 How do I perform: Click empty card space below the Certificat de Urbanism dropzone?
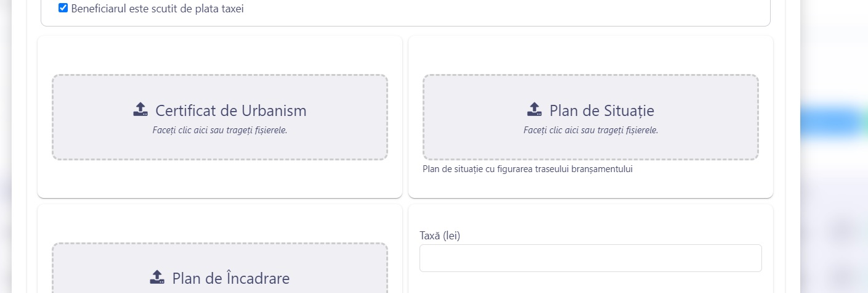pos(220,180)
